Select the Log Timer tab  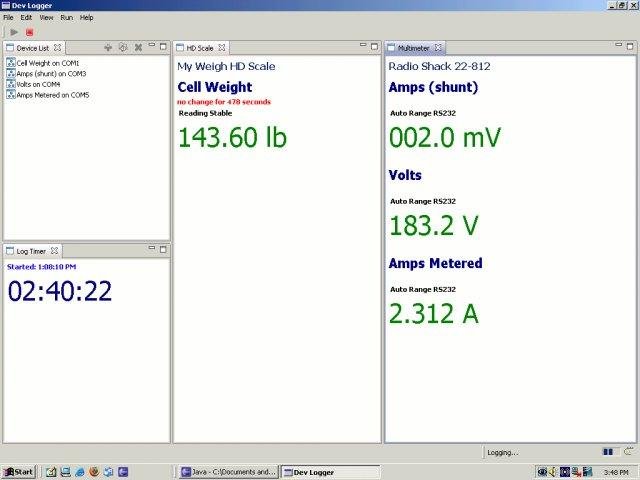click(31, 251)
